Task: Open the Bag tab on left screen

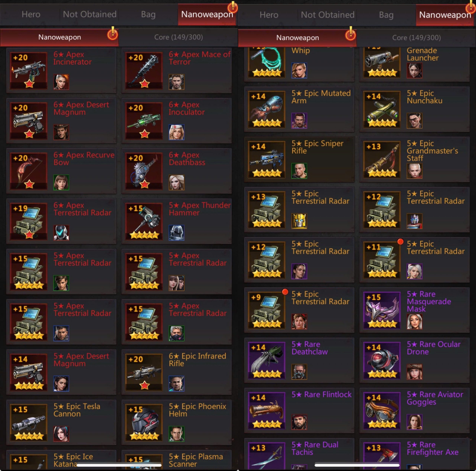Action: click(148, 14)
